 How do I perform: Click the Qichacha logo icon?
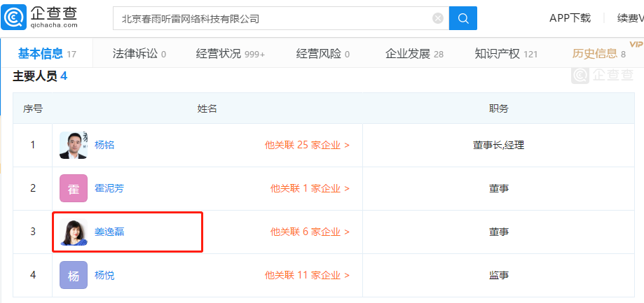pyautogui.click(x=14, y=17)
